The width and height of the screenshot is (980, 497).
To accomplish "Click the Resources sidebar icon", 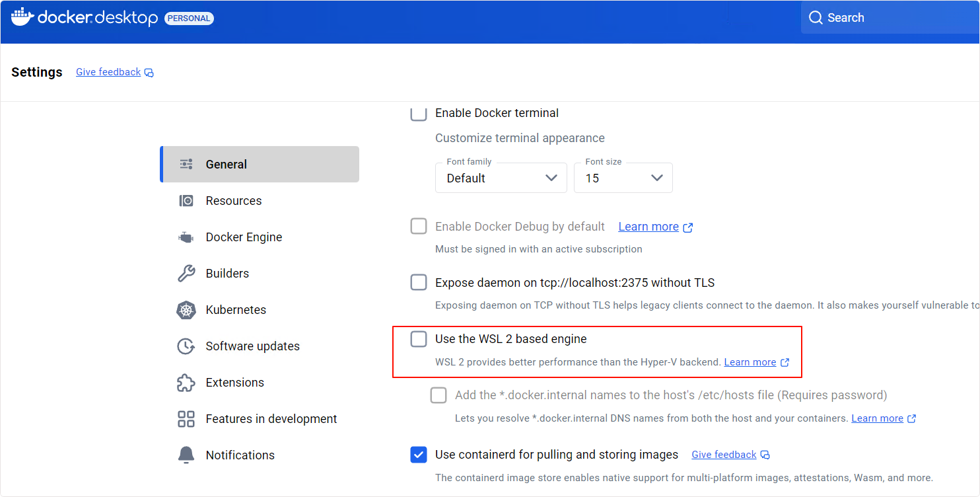I will 186,201.
